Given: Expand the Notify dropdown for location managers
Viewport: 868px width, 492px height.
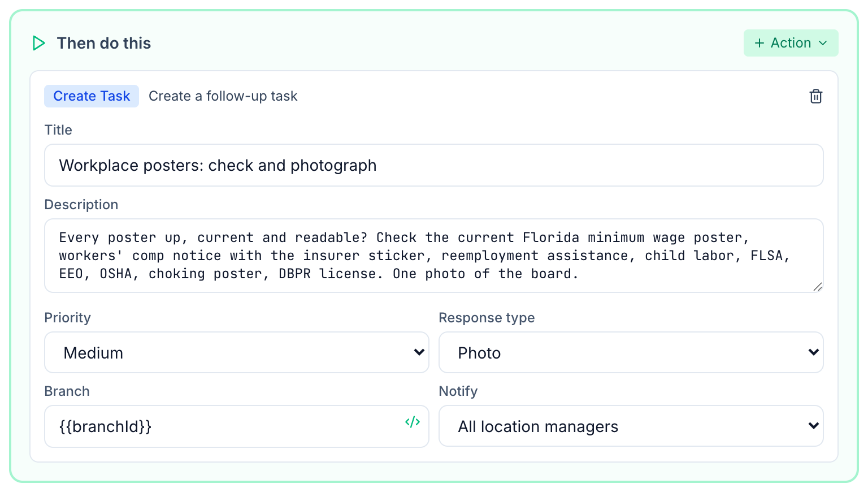Looking at the screenshot, I should pyautogui.click(x=631, y=426).
